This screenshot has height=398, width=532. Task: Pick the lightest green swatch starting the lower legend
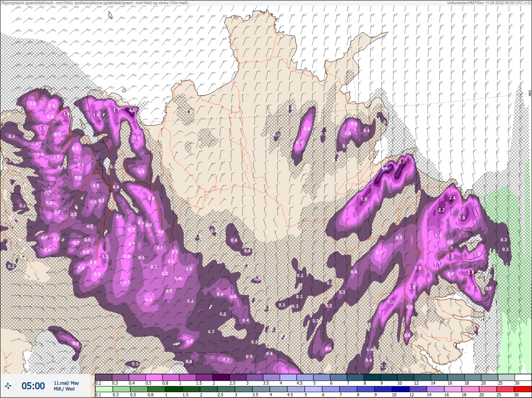(103, 389)
